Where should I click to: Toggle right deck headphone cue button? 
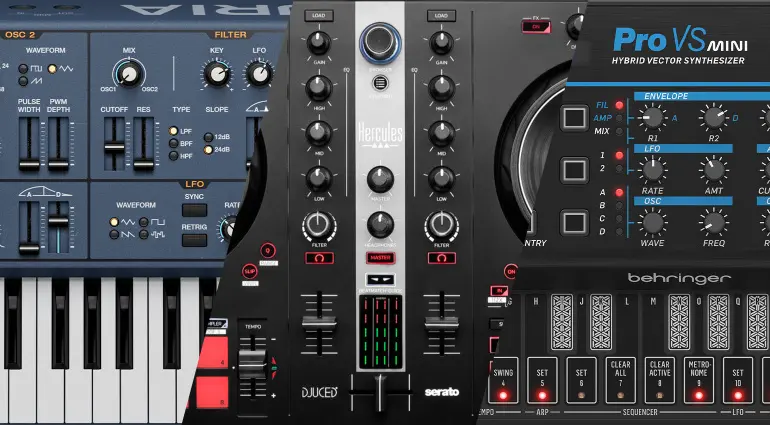(x=442, y=258)
